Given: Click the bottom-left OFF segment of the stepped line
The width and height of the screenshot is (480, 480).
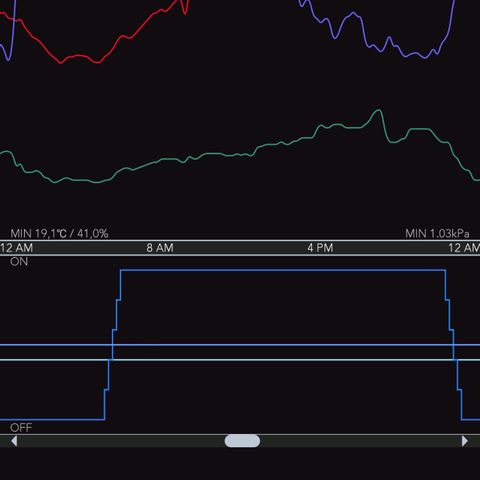Looking at the screenshot, I should (x=52, y=420).
